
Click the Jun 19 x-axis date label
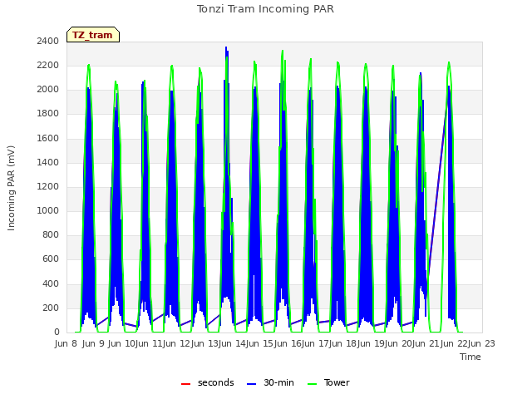(x=372, y=343)
